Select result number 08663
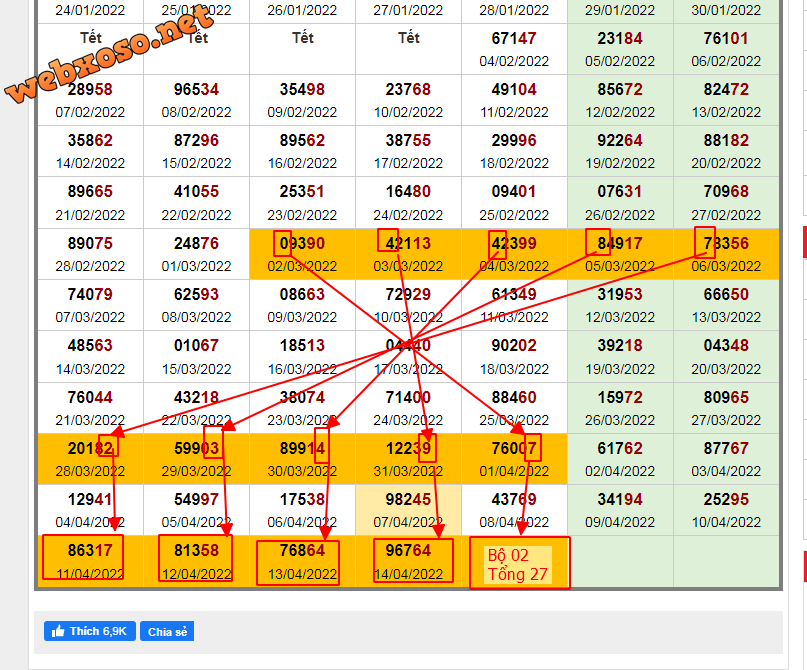Screen dimensions: 807x670 coord(302,294)
